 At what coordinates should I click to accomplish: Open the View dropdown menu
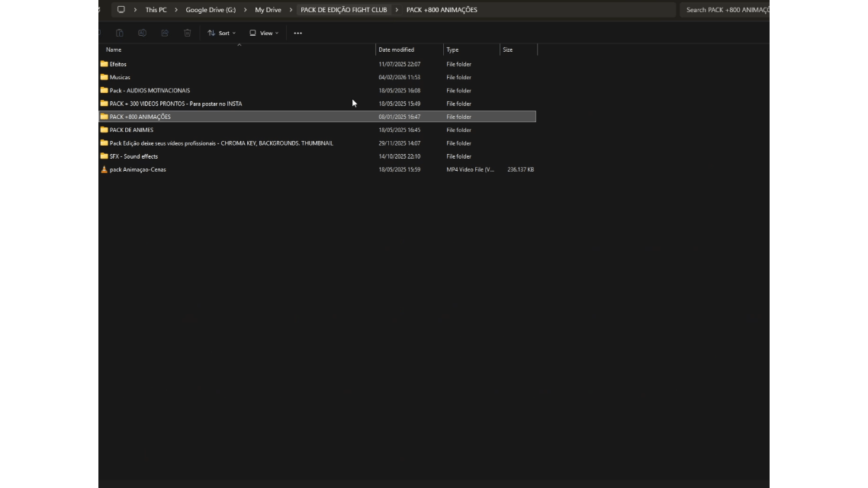coord(264,33)
